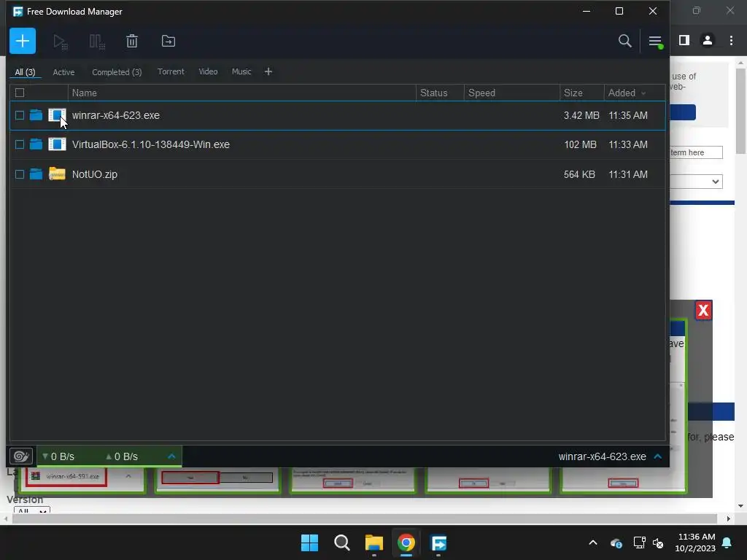Sort by Name column header
Screen dimensions: 747x560
(x=242, y=93)
